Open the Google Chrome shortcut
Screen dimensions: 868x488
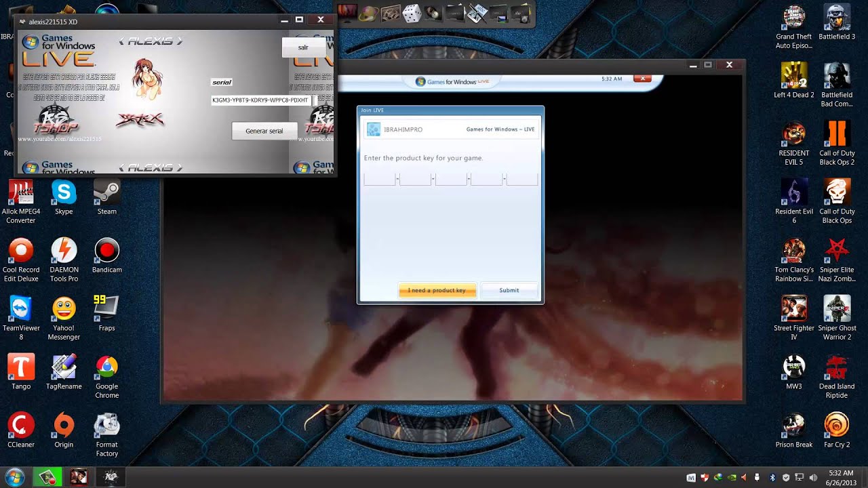tap(106, 367)
